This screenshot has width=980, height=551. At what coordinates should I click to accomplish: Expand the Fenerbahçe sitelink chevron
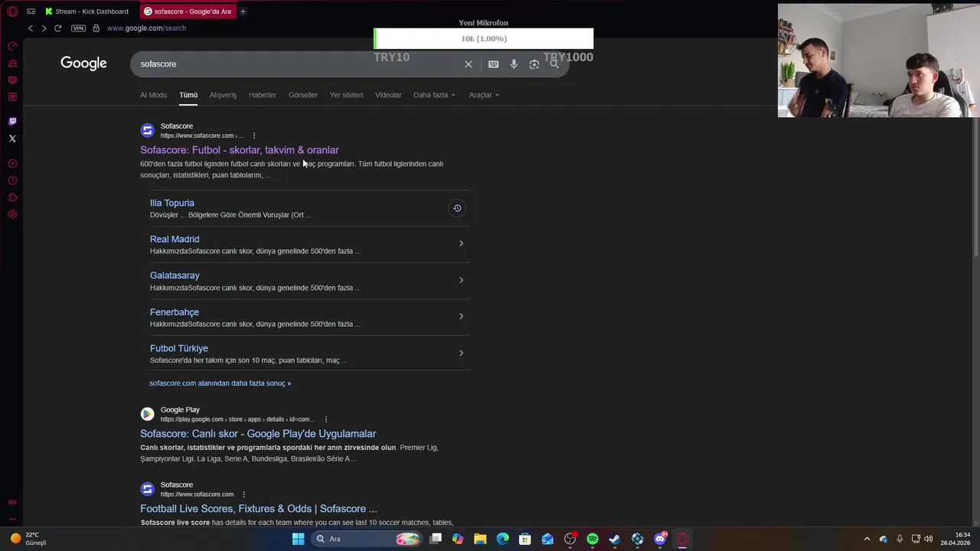[461, 316]
